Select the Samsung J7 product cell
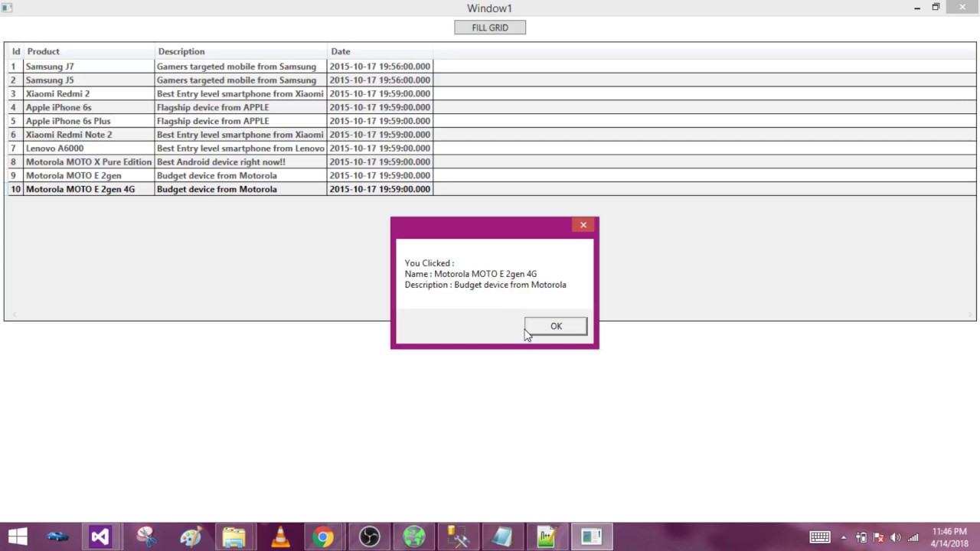Screen dimensions: 980x551 point(89,67)
